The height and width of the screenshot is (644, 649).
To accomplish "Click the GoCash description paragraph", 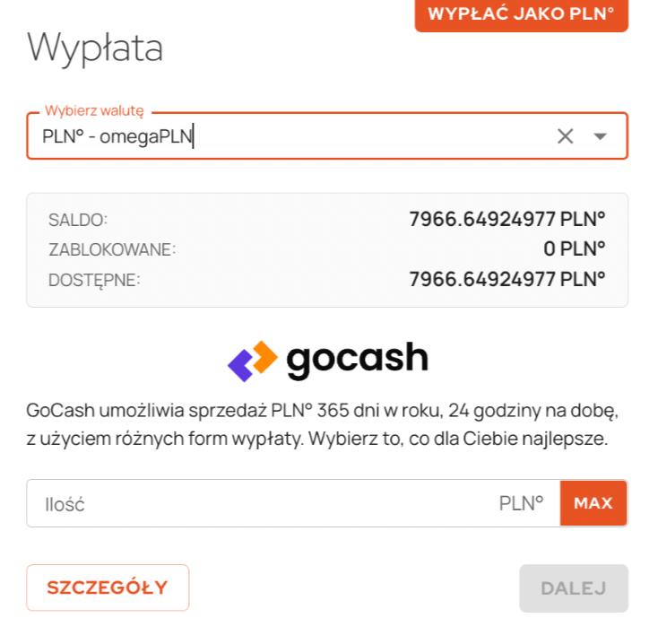I will pos(322,424).
